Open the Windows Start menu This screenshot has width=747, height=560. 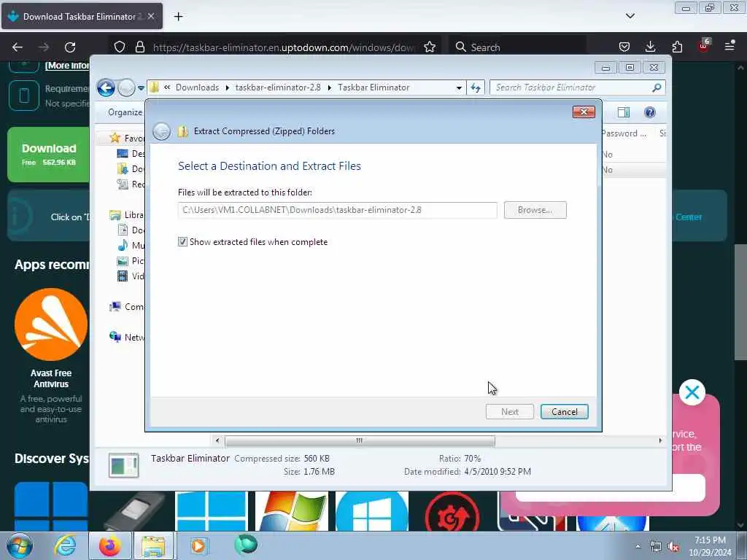[x=20, y=545]
